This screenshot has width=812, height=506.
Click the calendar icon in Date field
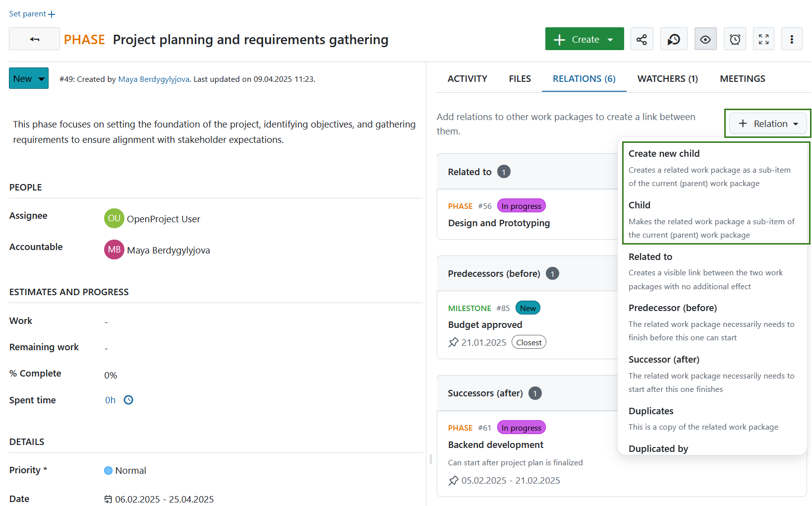coord(108,499)
